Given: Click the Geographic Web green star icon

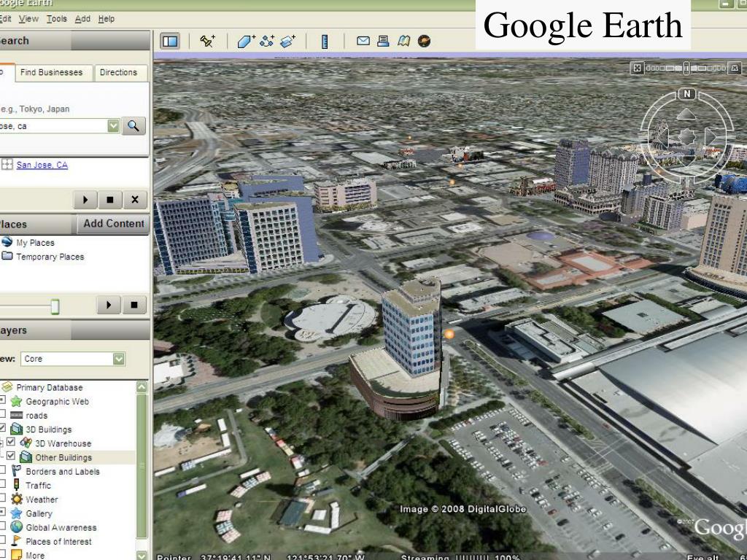Looking at the screenshot, I should coord(16,401).
